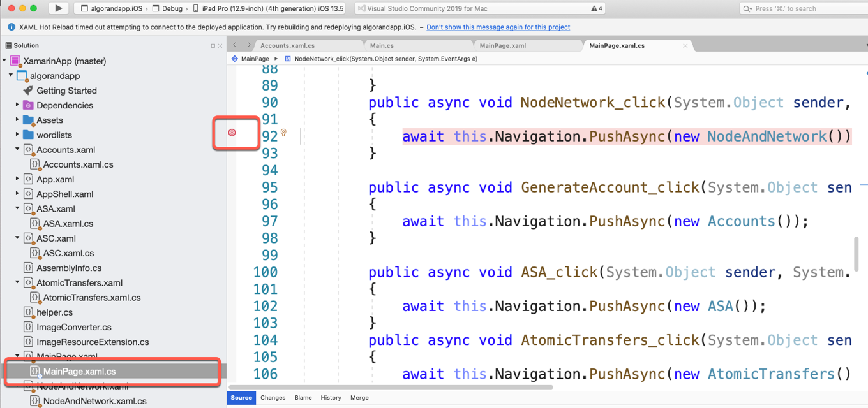
Task: Click the lightbulb quick-fix icon on line 92
Action: click(x=283, y=133)
